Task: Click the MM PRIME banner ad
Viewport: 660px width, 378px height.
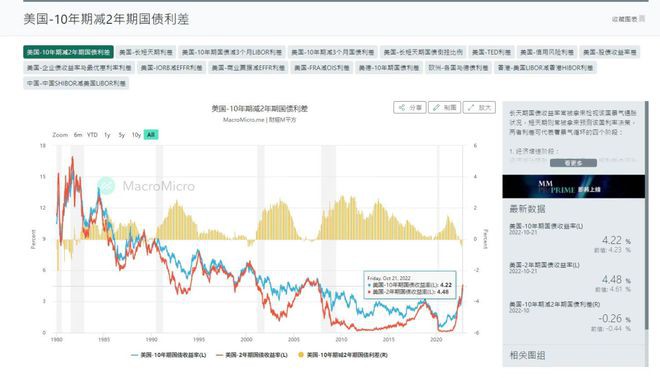Action: point(573,186)
